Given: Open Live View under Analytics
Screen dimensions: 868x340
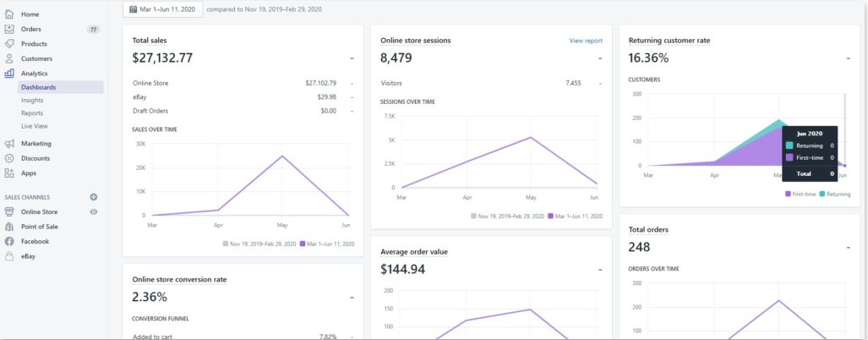Looking at the screenshot, I should click(x=35, y=126).
